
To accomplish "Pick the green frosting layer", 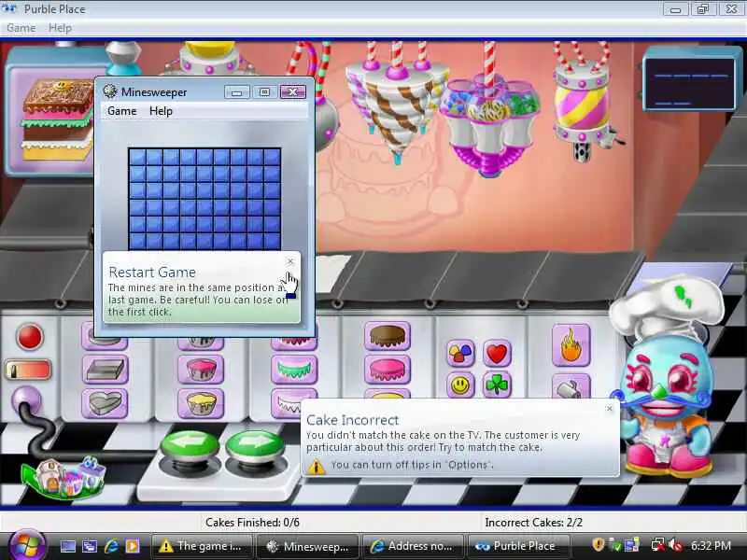I will click(x=294, y=369).
